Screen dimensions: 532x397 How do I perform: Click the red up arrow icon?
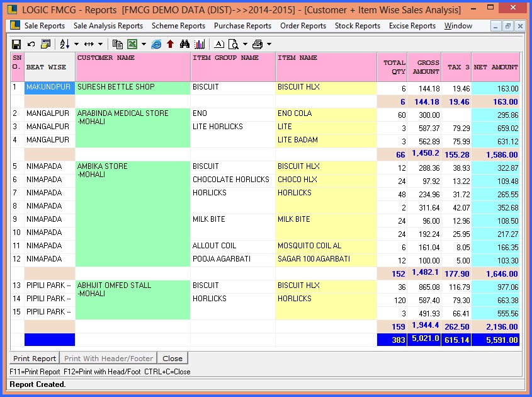click(x=171, y=44)
